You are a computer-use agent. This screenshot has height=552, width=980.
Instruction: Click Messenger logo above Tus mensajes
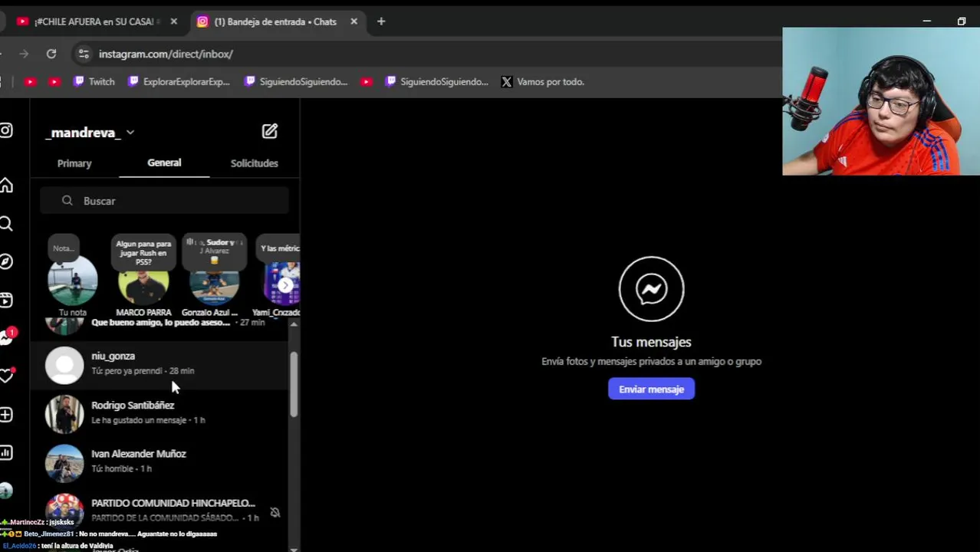click(x=651, y=289)
